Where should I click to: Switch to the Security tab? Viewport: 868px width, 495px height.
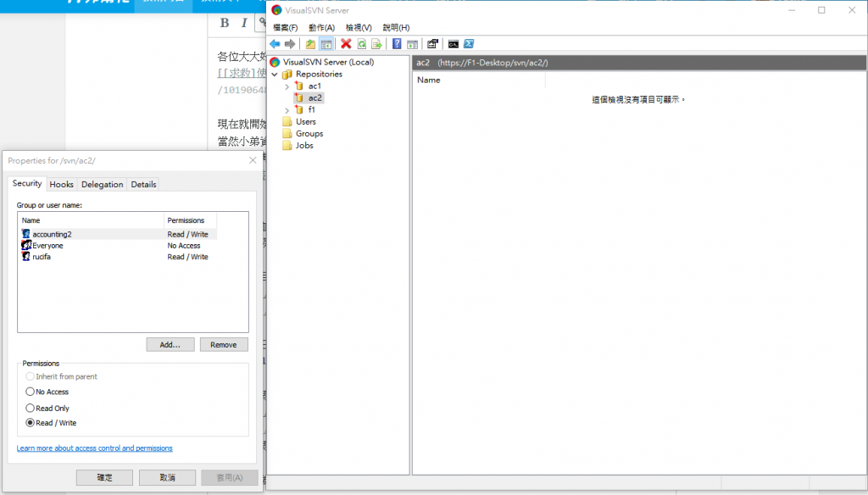pyautogui.click(x=27, y=183)
